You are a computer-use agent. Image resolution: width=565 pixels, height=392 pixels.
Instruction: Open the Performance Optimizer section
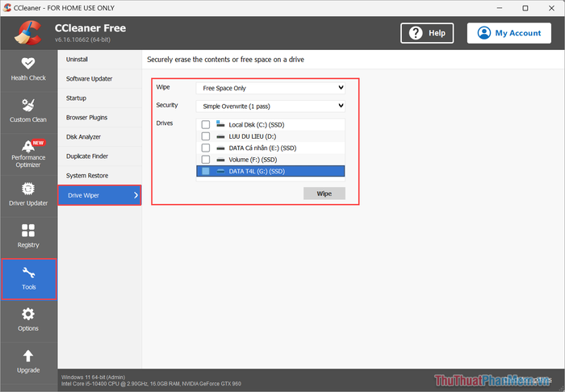(x=28, y=154)
